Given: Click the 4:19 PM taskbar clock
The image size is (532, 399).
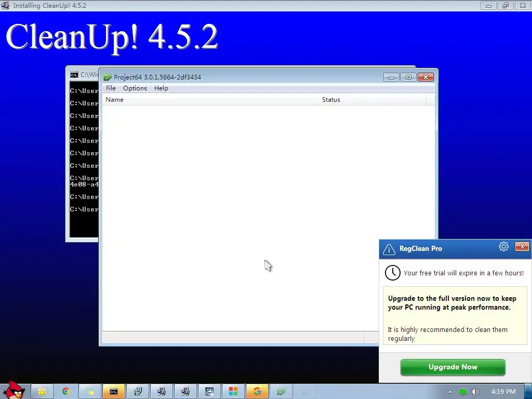Looking at the screenshot, I should (503, 392).
